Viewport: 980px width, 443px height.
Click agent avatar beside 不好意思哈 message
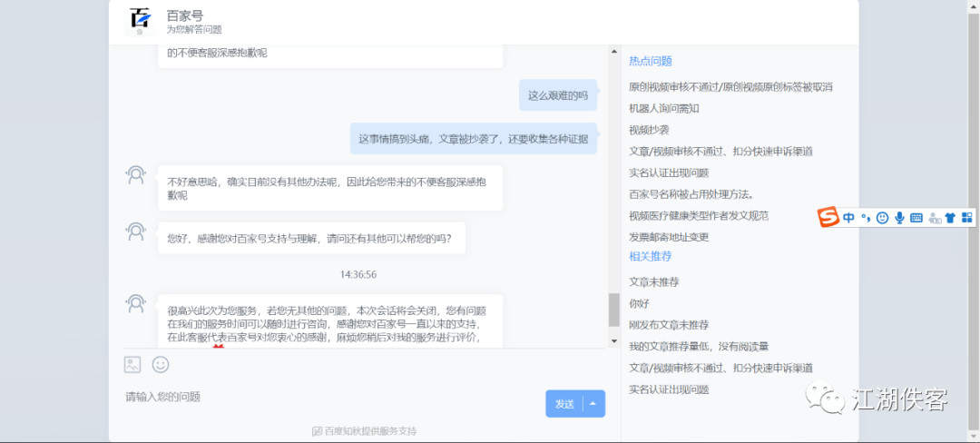coord(135,175)
